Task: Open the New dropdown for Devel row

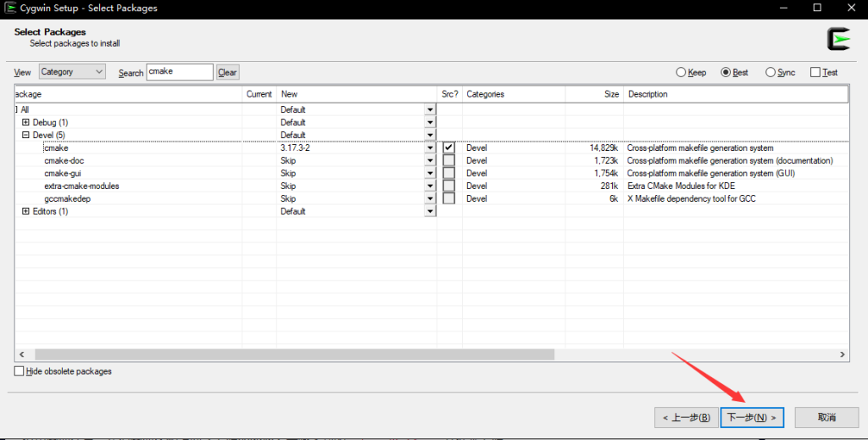Action: 430,135
